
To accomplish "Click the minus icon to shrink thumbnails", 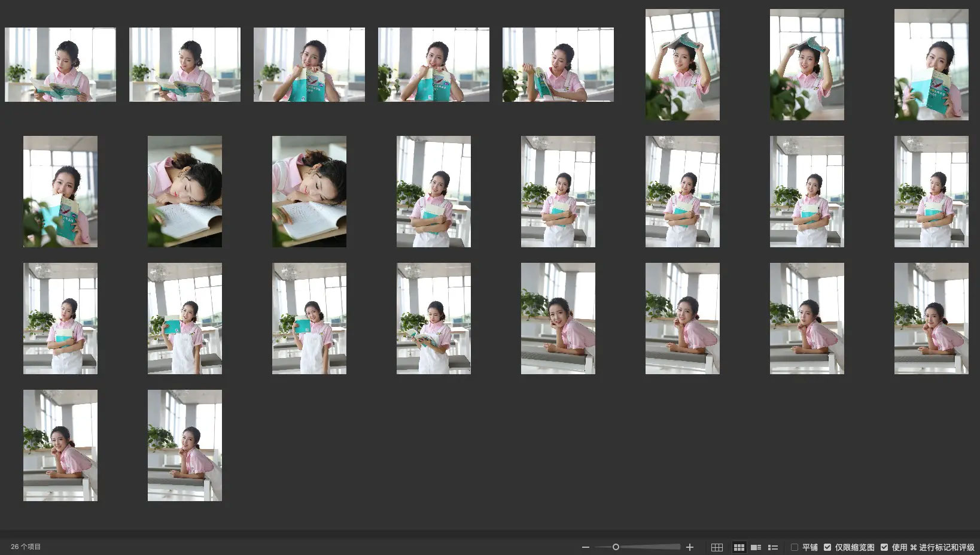I will [x=586, y=547].
